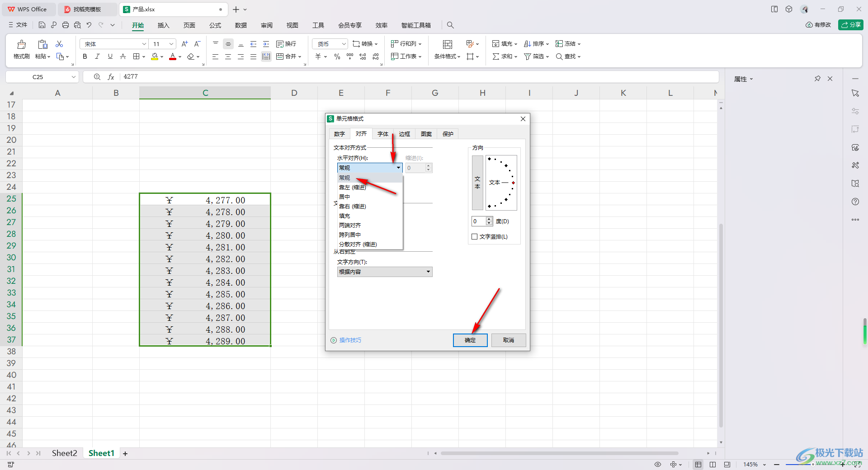Toggle Italic formatting
Screen dimensions: 868x470
[97, 56]
